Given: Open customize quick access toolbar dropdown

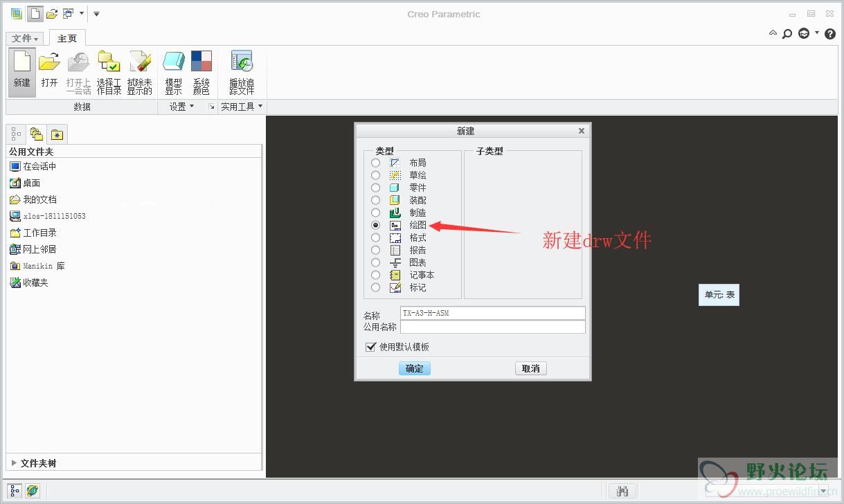Looking at the screenshot, I should (97, 14).
